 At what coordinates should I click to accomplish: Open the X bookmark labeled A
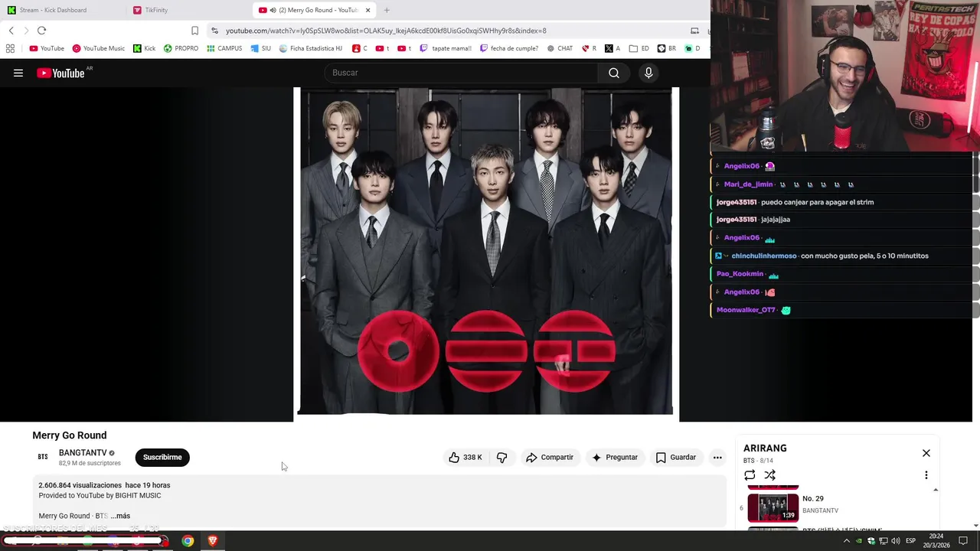tap(612, 48)
